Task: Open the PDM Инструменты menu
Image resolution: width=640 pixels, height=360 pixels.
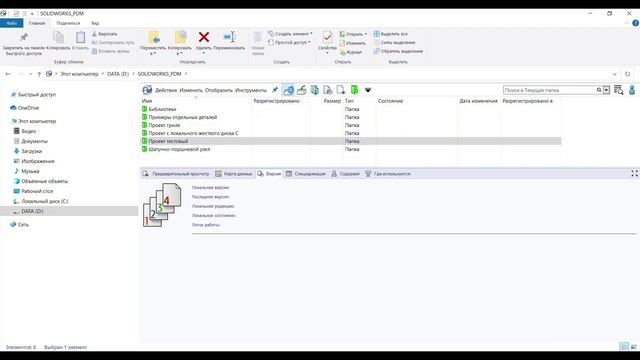Action: click(x=251, y=90)
